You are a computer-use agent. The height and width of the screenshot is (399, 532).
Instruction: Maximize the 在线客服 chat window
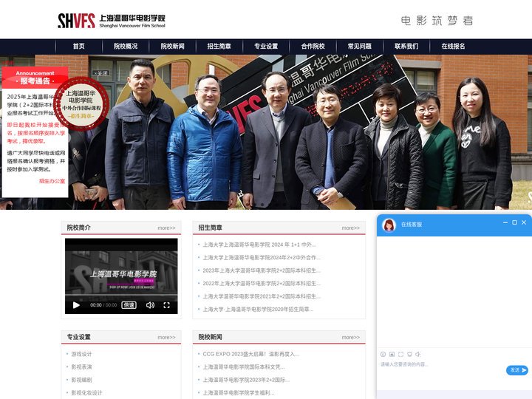pos(514,222)
